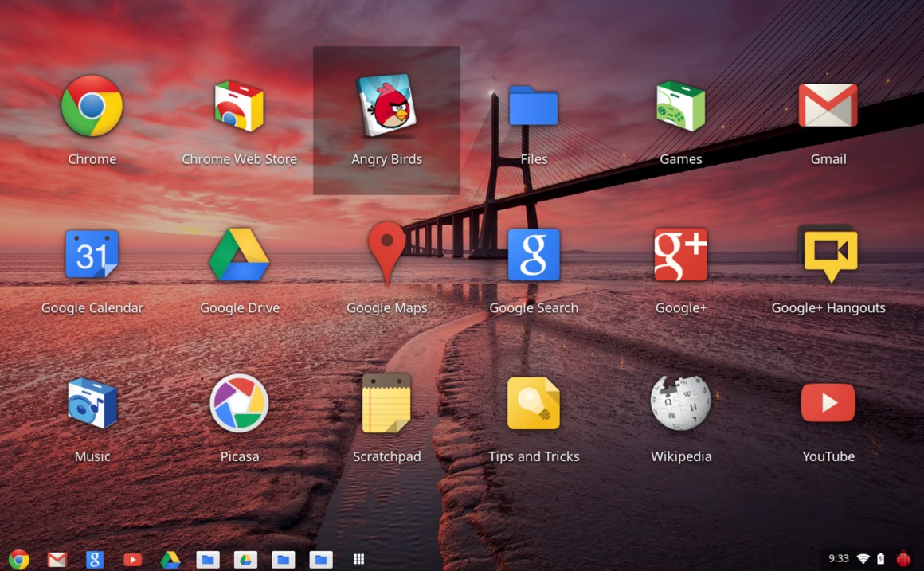Launch Chrome from the taskbar
Image resolution: width=924 pixels, height=571 pixels.
coord(19,559)
